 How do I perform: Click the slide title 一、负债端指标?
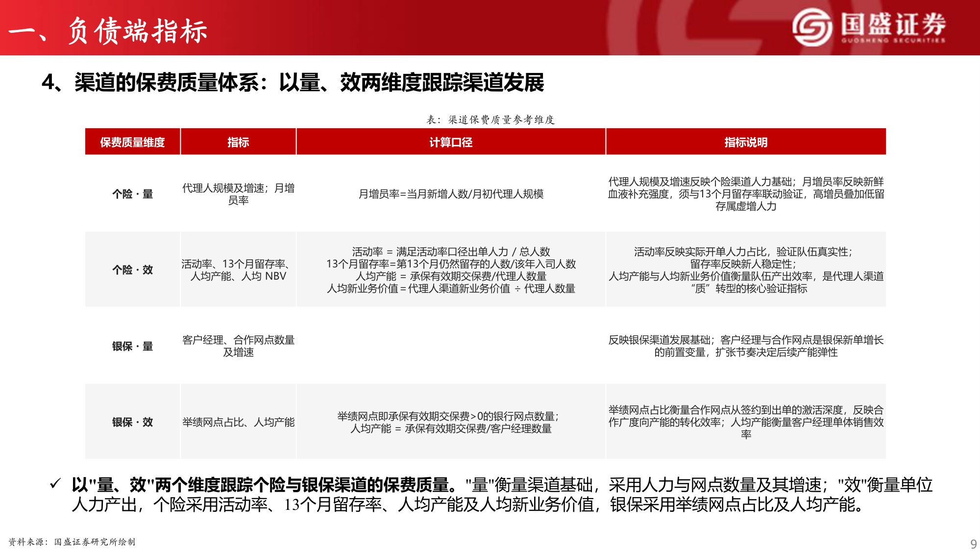(x=108, y=30)
